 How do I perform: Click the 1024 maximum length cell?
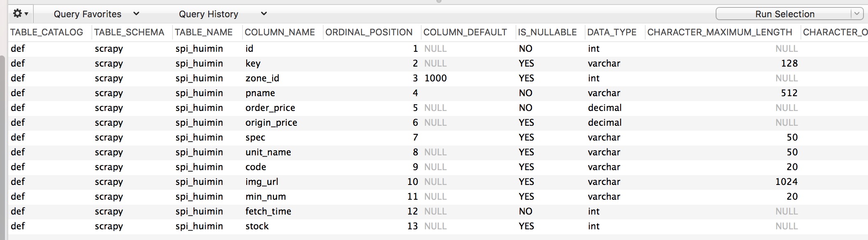pos(786,182)
